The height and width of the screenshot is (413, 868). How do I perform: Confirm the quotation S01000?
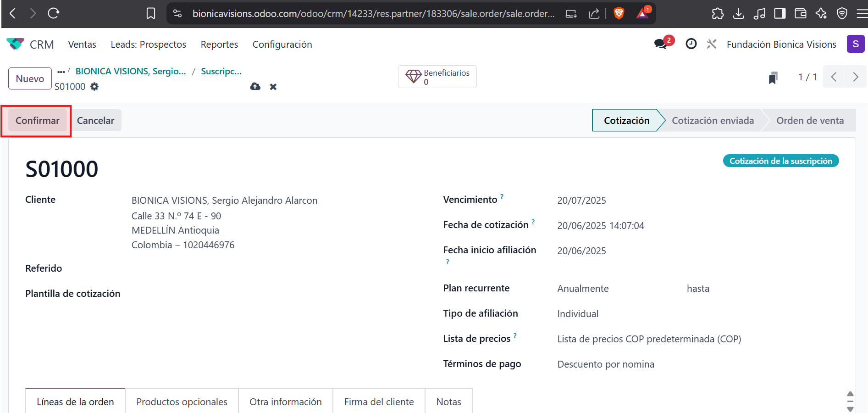click(x=37, y=121)
